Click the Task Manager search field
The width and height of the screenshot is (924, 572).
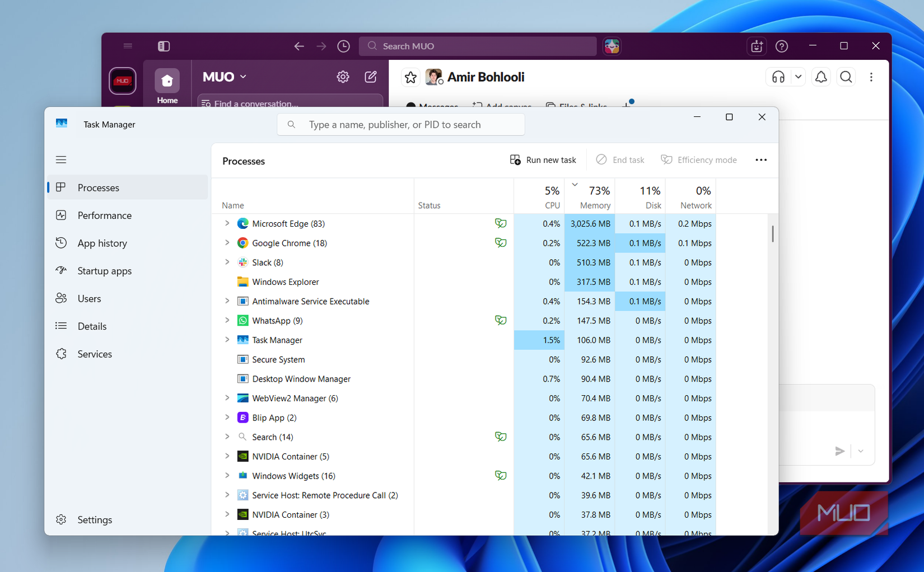click(401, 124)
